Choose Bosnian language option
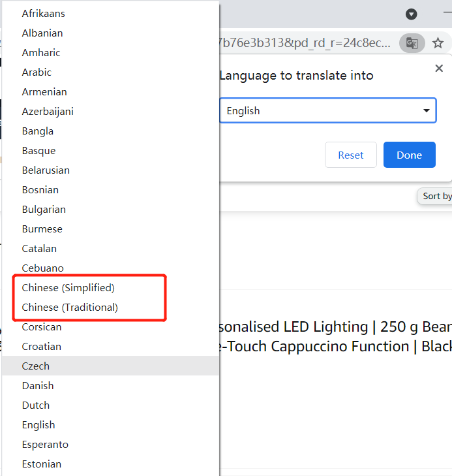This screenshot has width=452, height=476. [110, 190]
